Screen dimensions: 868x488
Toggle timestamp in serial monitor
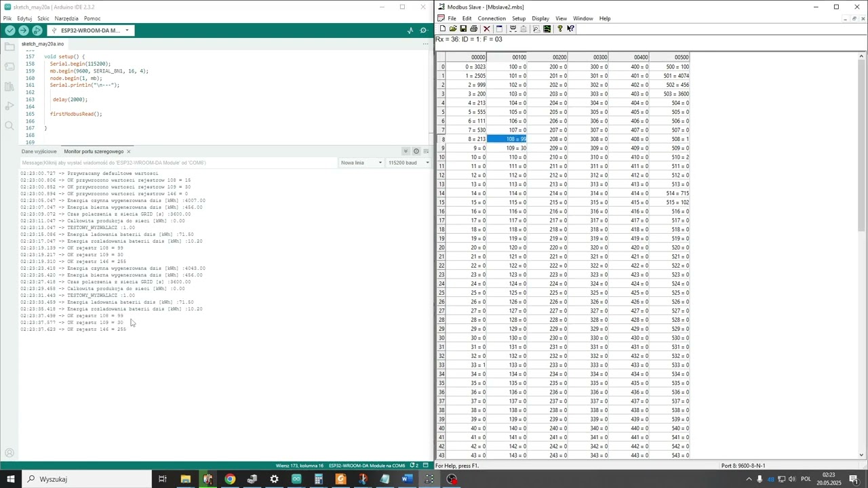(416, 151)
